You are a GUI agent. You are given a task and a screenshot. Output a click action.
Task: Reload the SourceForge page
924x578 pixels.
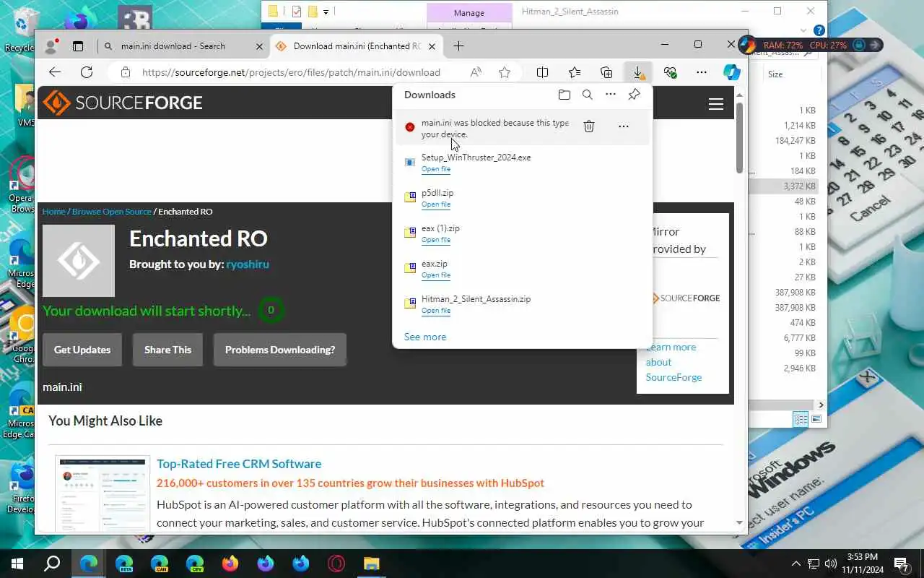tap(87, 72)
